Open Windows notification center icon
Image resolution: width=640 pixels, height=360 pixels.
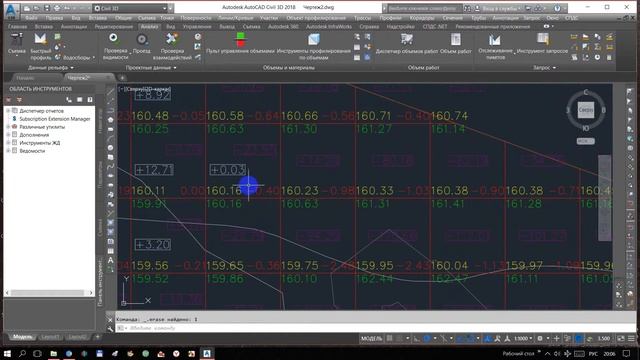coord(627,353)
